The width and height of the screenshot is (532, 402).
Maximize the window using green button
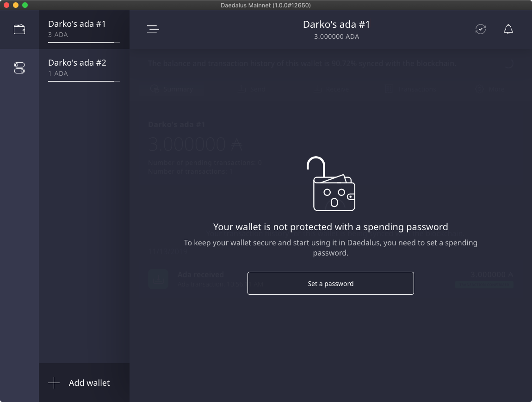(25, 5)
